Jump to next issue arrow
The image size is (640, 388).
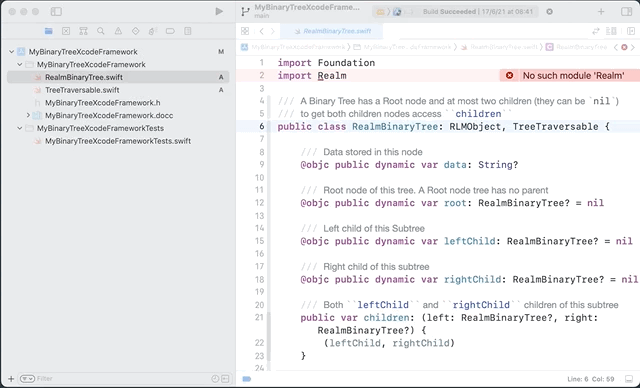[633, 47]
